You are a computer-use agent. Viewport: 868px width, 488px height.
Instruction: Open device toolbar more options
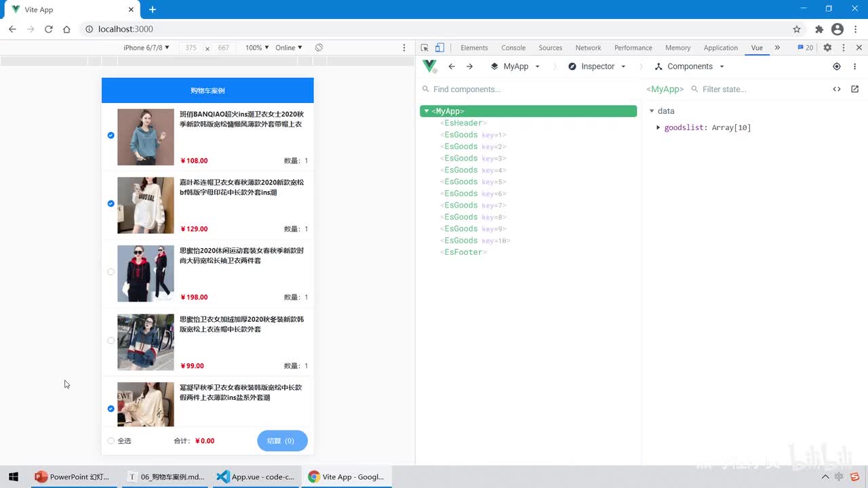[404, 48]
